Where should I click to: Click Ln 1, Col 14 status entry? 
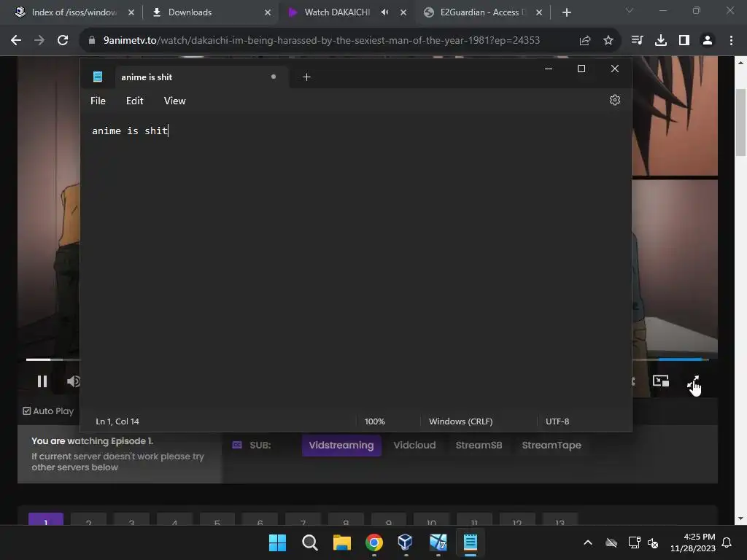click(117, 421)
